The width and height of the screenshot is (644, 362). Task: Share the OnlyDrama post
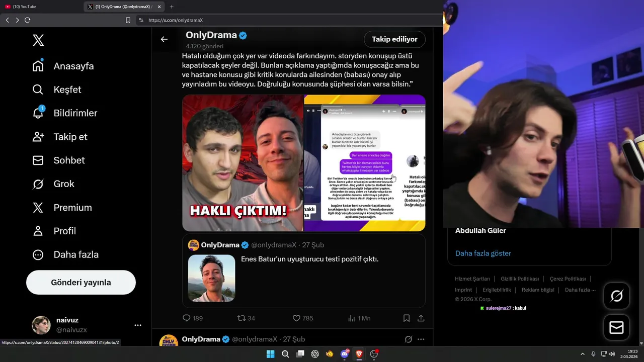point(421,318)
